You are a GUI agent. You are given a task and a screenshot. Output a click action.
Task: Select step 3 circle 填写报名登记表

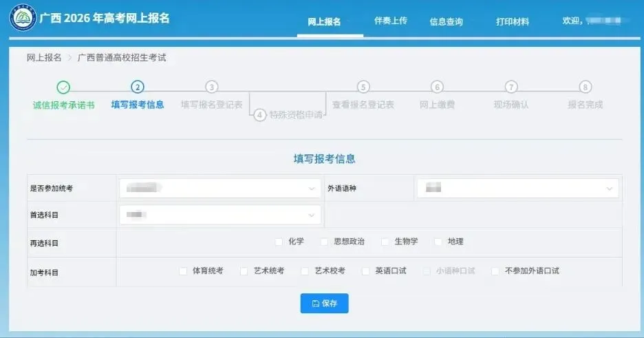click(211, 87)
